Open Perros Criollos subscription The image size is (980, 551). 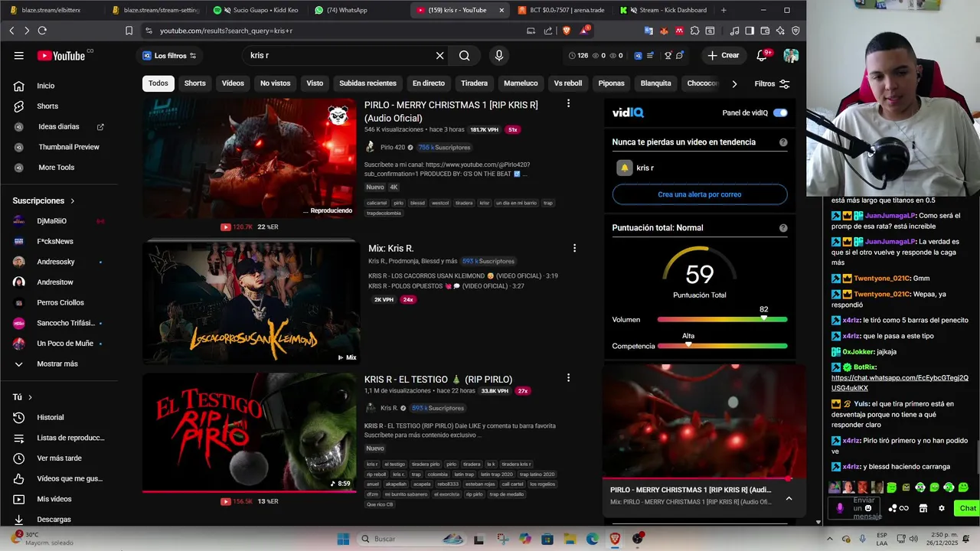(60, 302)
